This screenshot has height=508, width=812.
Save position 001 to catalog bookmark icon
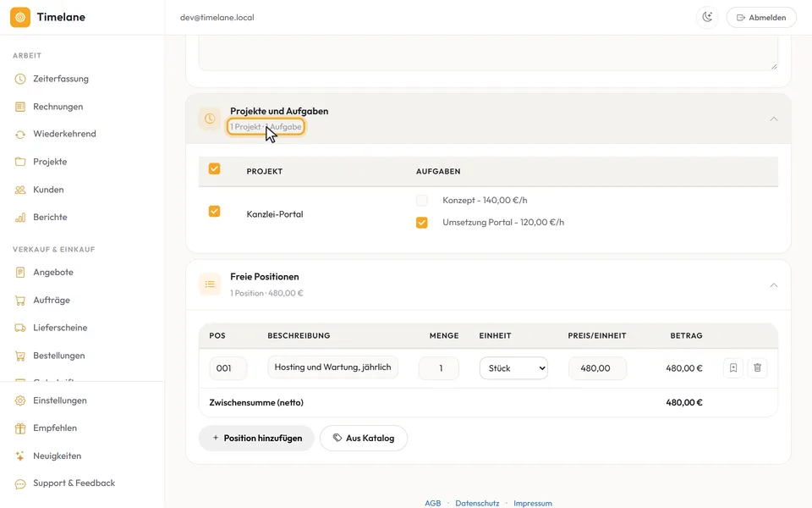click(733, 368)
